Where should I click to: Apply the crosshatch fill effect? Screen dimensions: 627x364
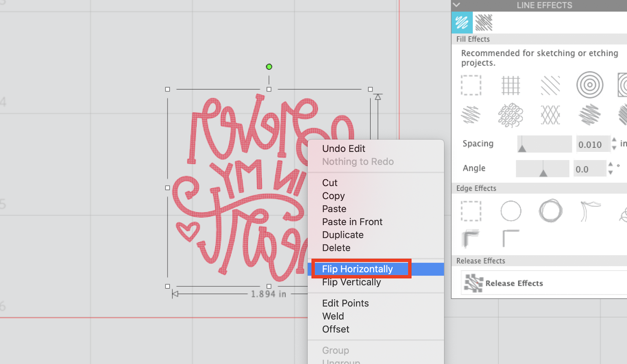tap(551, 115)
